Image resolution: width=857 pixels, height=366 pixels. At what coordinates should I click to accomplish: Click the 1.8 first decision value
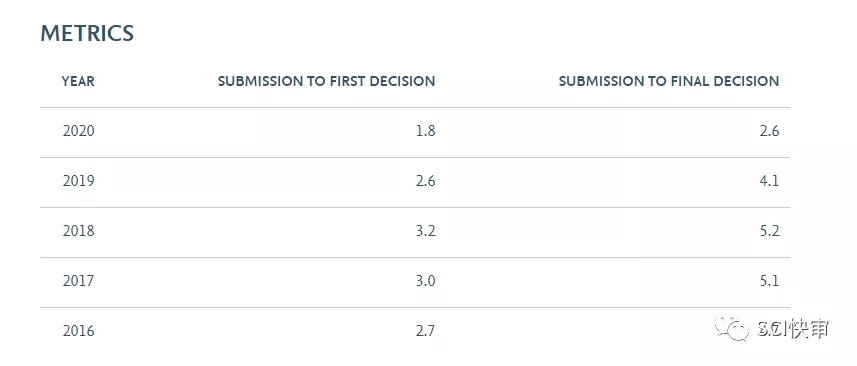pos(426,131)
